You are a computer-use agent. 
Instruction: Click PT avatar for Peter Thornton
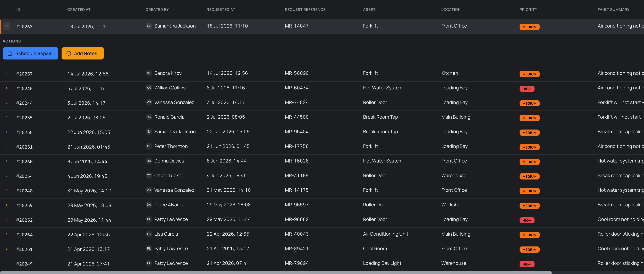(x=149, y=146)
